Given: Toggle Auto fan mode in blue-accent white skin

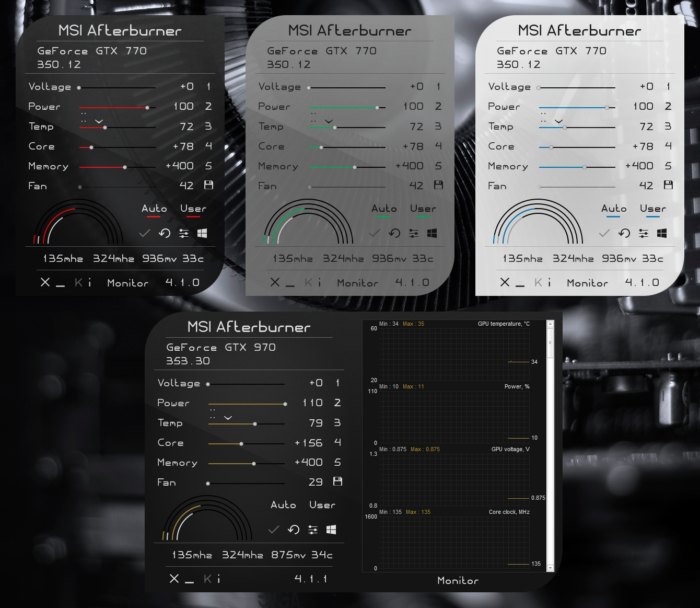Looking at the screenshot, I should pos(614,209).
